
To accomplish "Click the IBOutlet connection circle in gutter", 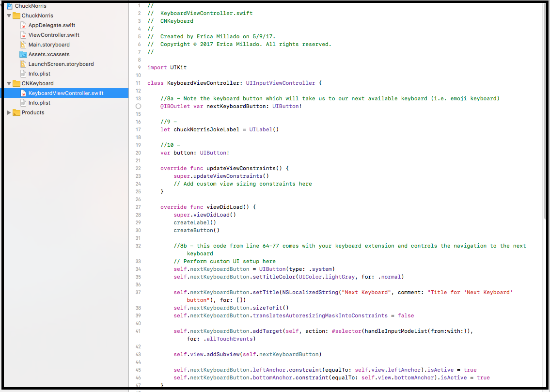I will pos(138,106).
